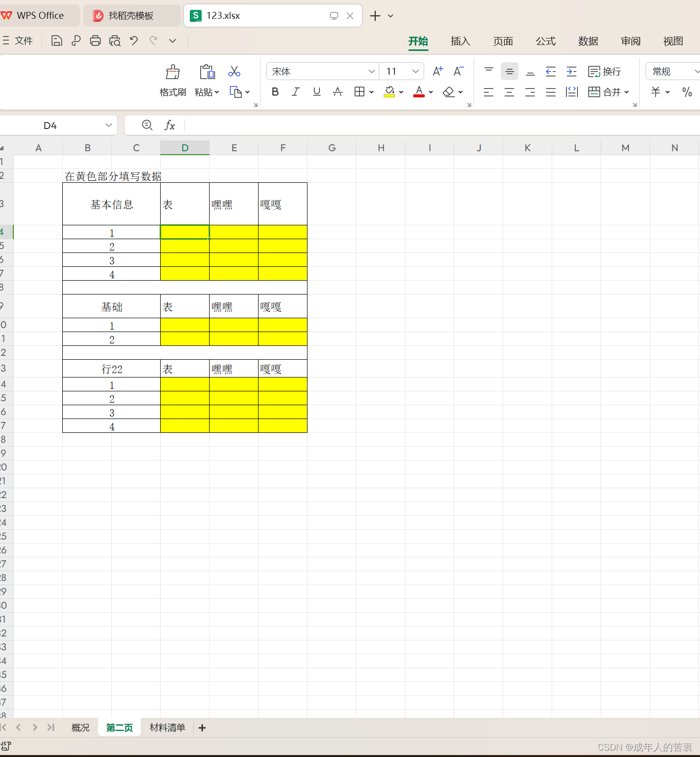Open the 概况 sheet tab
700x757 pixels.
81,727
